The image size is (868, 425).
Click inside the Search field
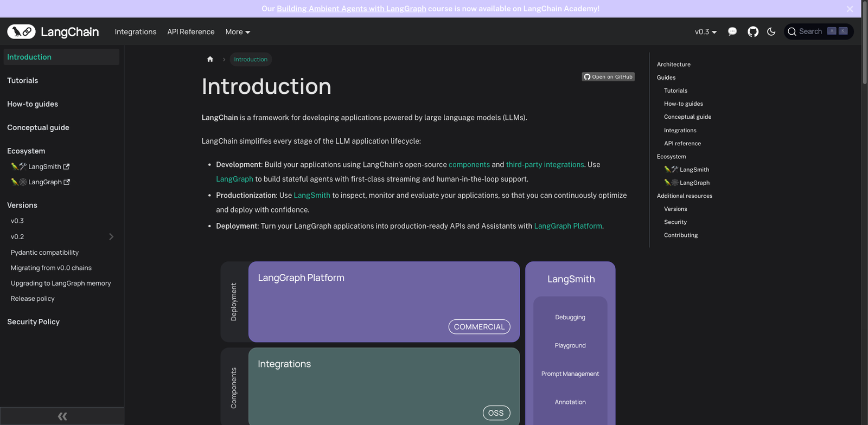pos(819,31)
